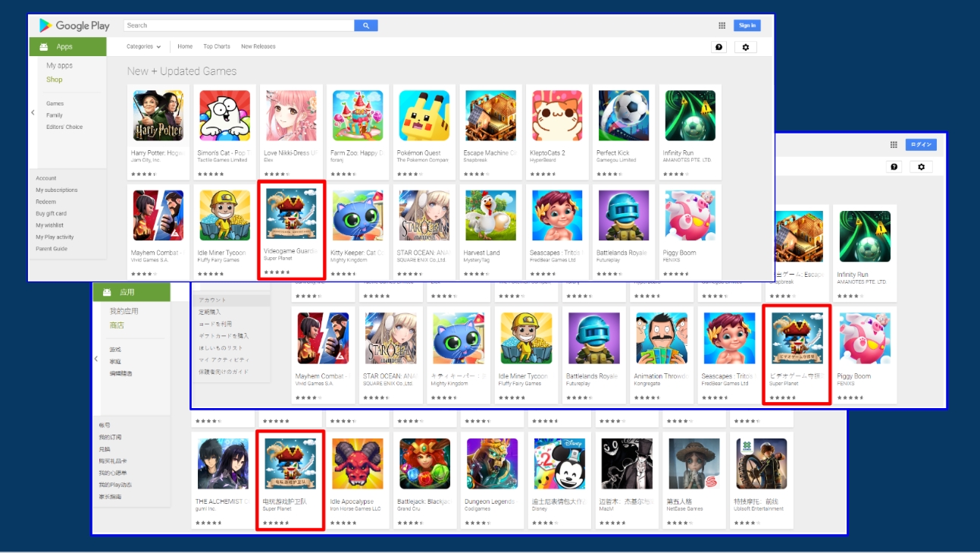Open help icon in English window
Viewport: 980px width, 553px height.
coord(719,47)
